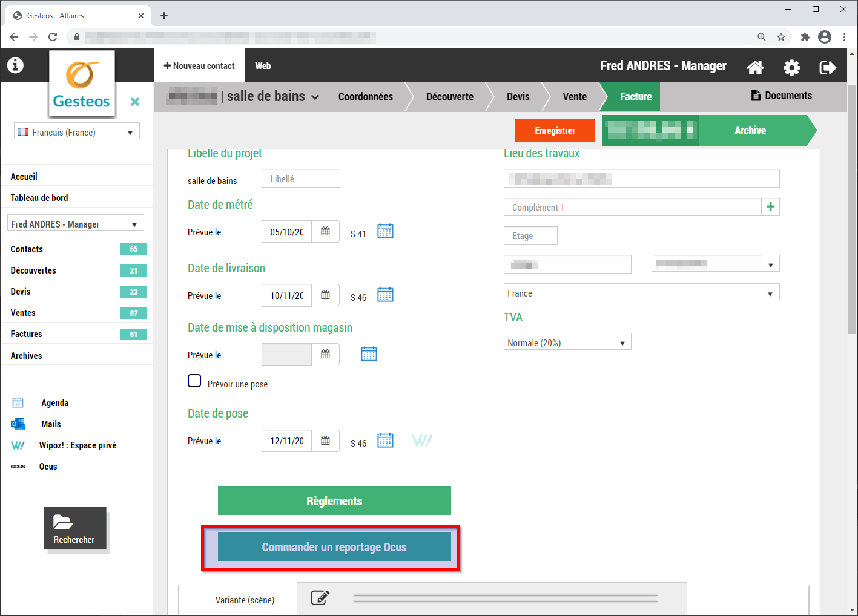This screenshot has width=858, height=616.
Task: Expand the salle de bains project chevron
Action: (315, 97)
